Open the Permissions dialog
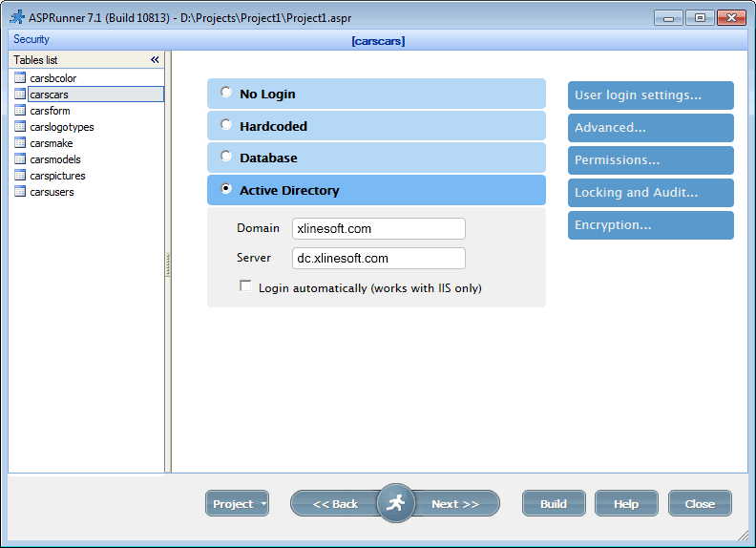Image resolution: width=756 pixels, height=548 pixels. click(x=651, y=160)
